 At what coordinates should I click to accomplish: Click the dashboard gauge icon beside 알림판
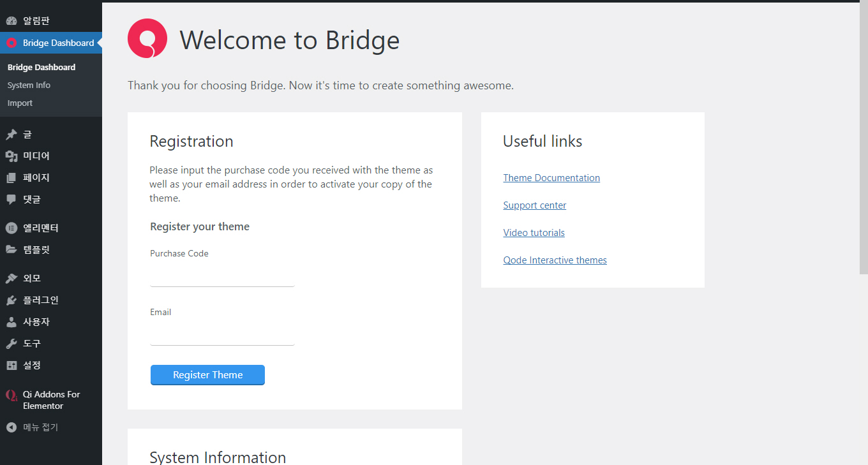11,21
